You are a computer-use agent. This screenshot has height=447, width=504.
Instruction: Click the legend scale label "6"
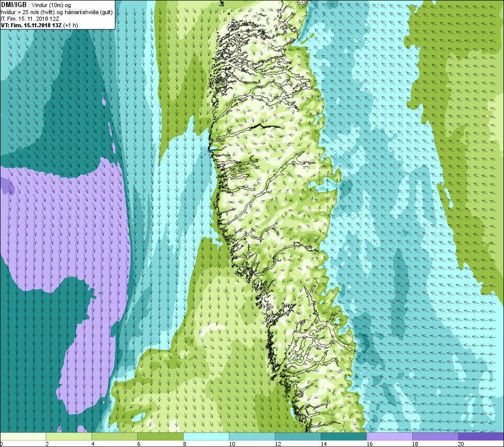139,444
